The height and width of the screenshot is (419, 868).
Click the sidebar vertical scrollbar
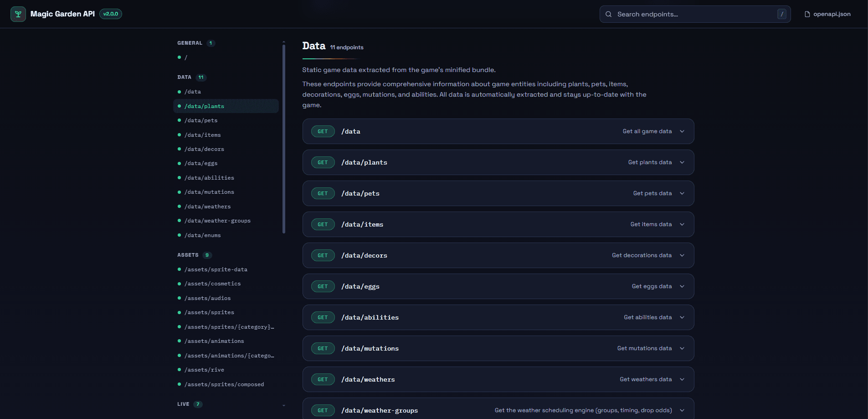pos(284,139)
